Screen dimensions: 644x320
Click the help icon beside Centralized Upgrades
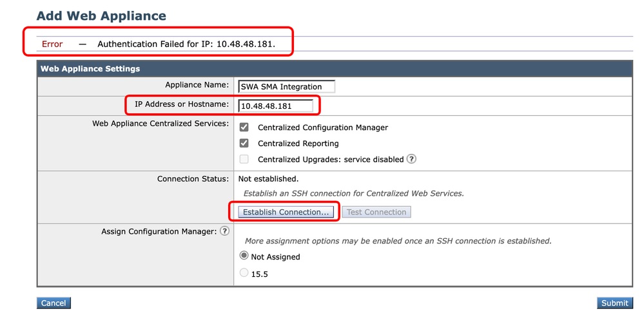click(x=411, y=159)
